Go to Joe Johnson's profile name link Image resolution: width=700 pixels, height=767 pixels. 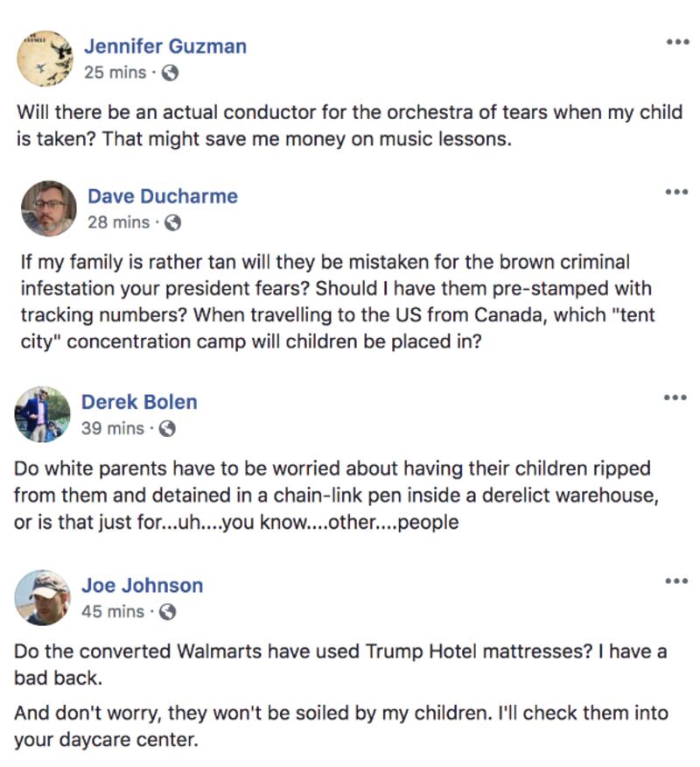point(143,585)
